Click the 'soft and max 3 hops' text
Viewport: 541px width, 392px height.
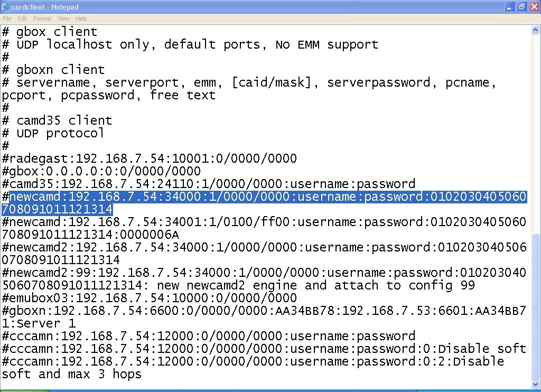pos(72,374)
